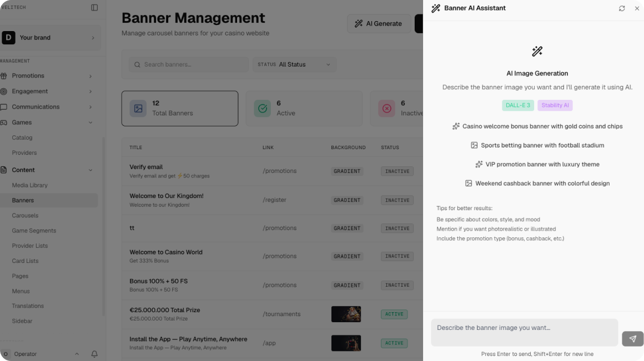Navigate to Game Segments
The height and width of the screenshot is (361, 644).
34,231
